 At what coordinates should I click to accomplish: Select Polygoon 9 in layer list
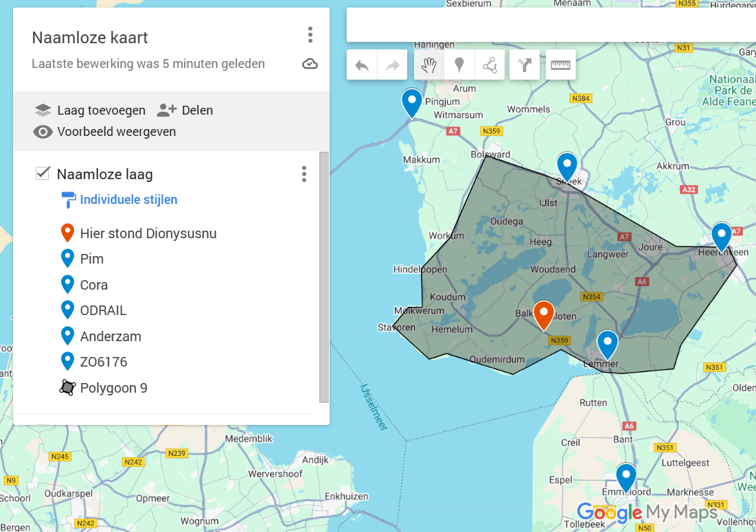(114, 388)
